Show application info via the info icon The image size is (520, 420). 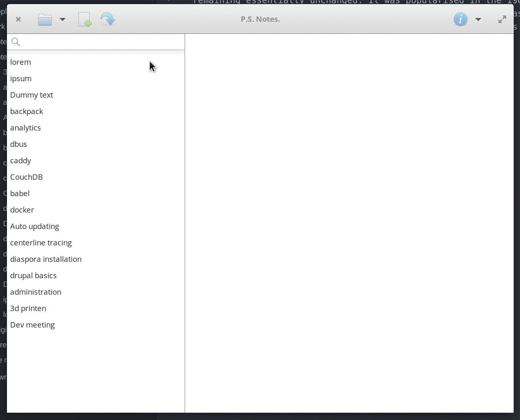pos(460,19)
